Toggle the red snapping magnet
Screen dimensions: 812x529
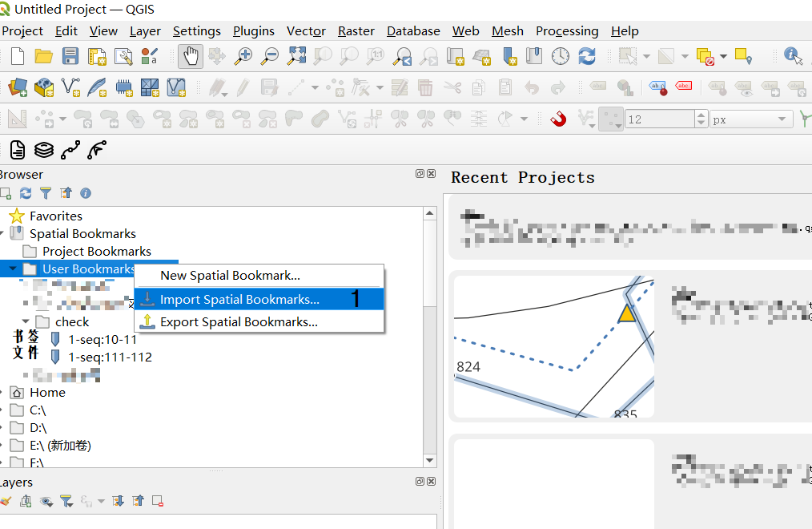pos(558,119)
